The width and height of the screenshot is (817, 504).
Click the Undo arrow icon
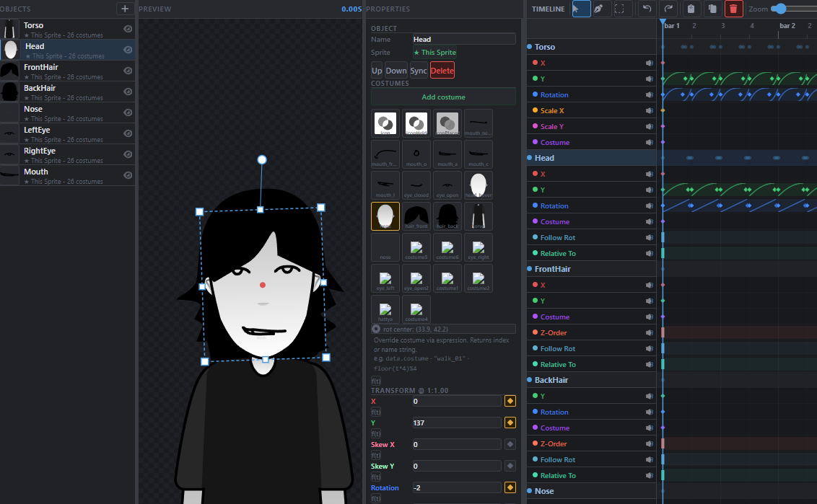pos(647,9)
